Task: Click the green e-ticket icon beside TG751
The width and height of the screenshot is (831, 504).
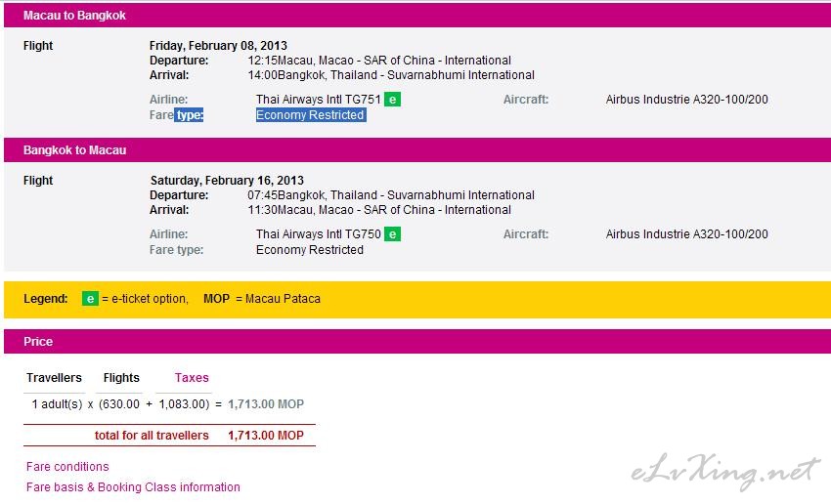Action: pos(392,100)
